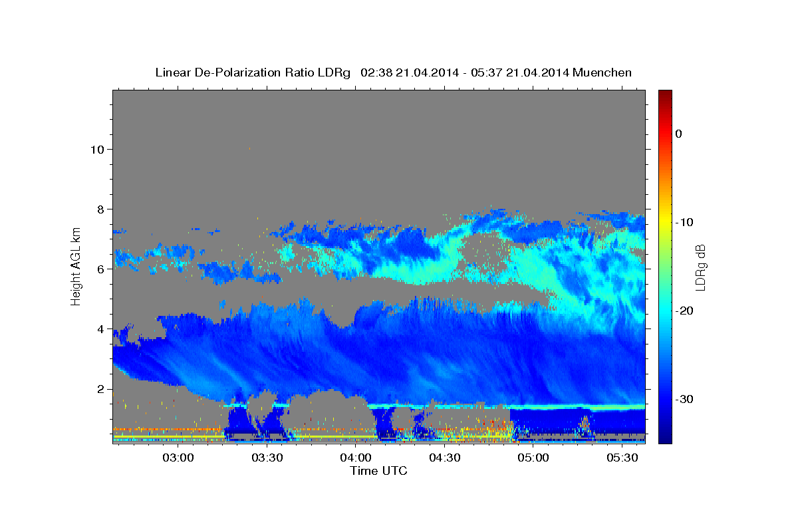Image resolution: width=798 pixels, height=532 pixels.
Task: Click the height tick label 2
Action: click(x=100, y=389)
